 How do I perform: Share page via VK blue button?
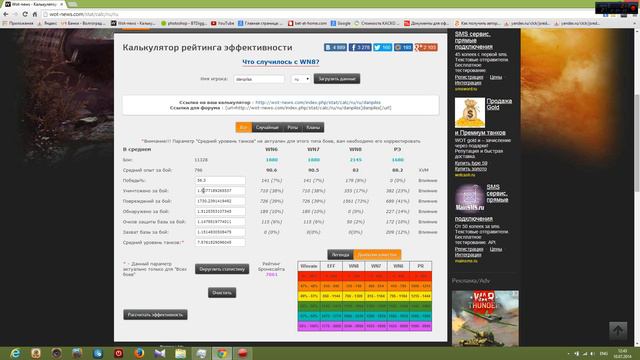(x=335, y=47)
